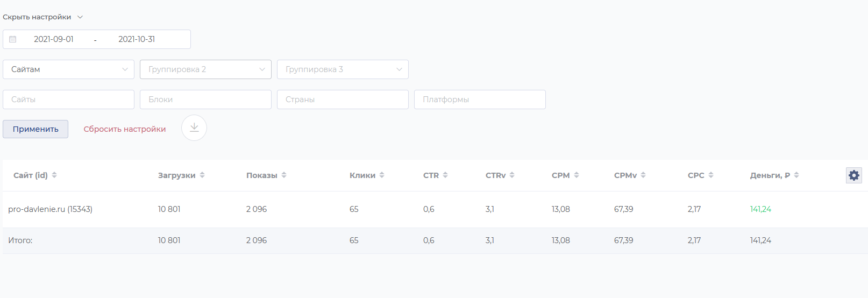Image resolution: width=868 pixels, height=298 pixels.
Task: Collapse Скрыть настройки section
Action: point(42,17)
